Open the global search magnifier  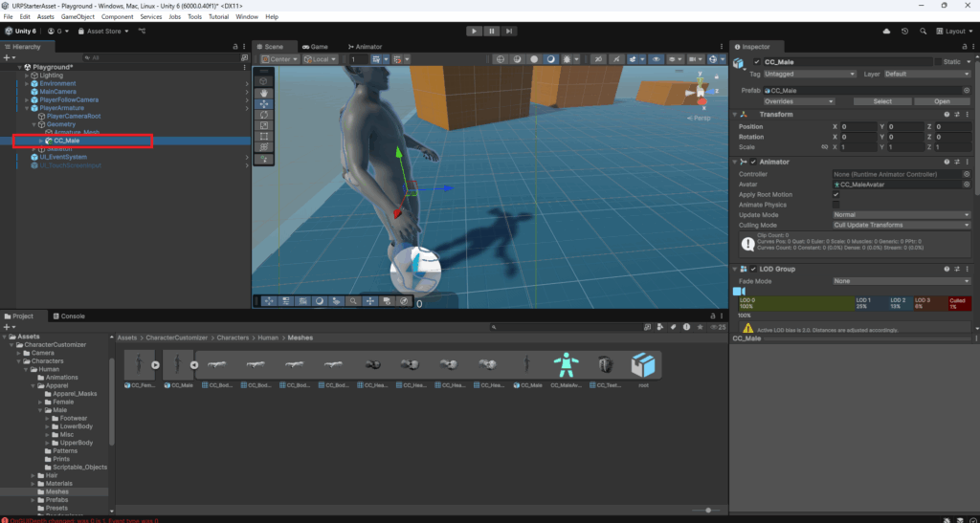pyautogui.click(x=923, y=32)
